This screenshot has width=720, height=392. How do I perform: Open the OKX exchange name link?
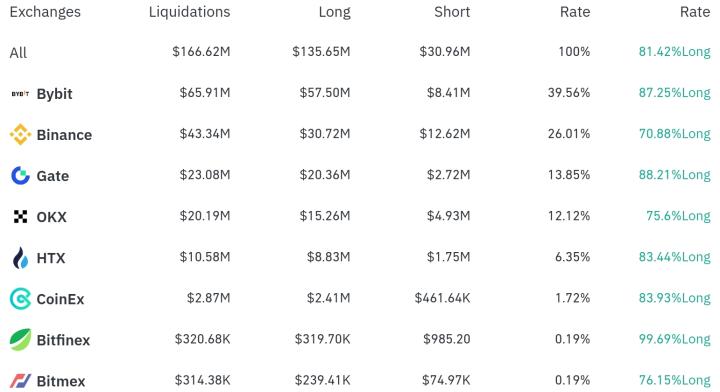51,217
